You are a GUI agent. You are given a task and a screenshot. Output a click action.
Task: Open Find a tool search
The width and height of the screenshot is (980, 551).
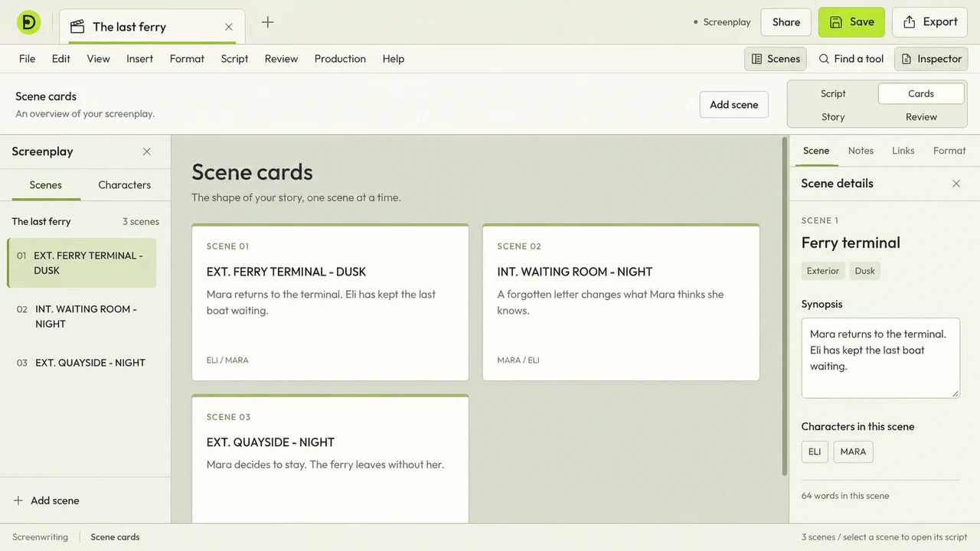click(x=851, y=59)
